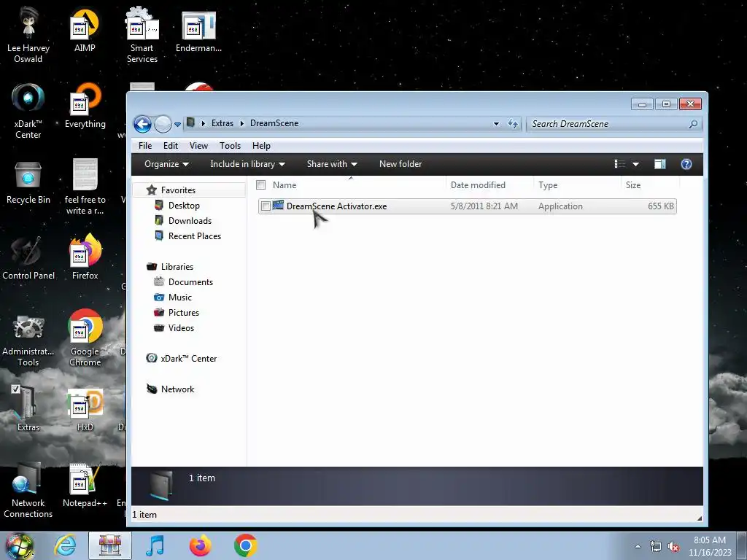Screen dimensions: 747x560
Task: Open the Share with dropdown
Action: tap(332, 164)
